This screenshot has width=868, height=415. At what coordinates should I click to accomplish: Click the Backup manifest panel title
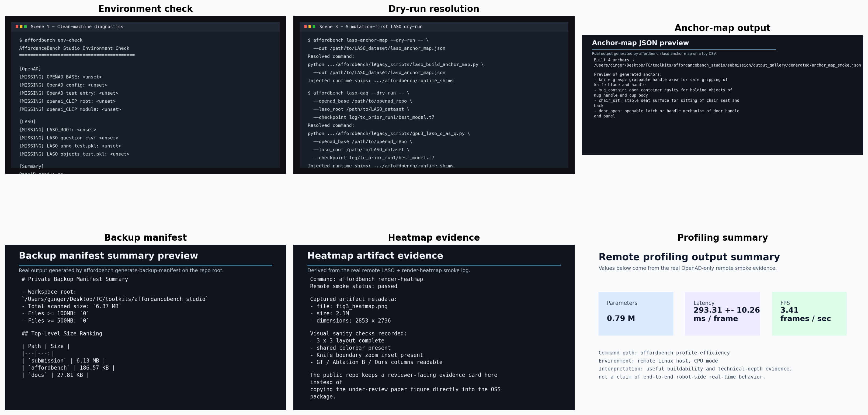145,238
